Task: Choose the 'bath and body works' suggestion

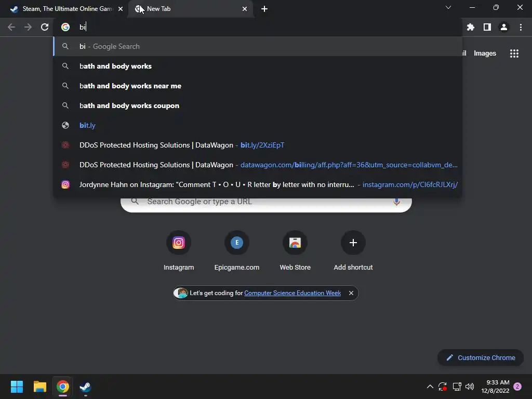Action: [258, 66]
